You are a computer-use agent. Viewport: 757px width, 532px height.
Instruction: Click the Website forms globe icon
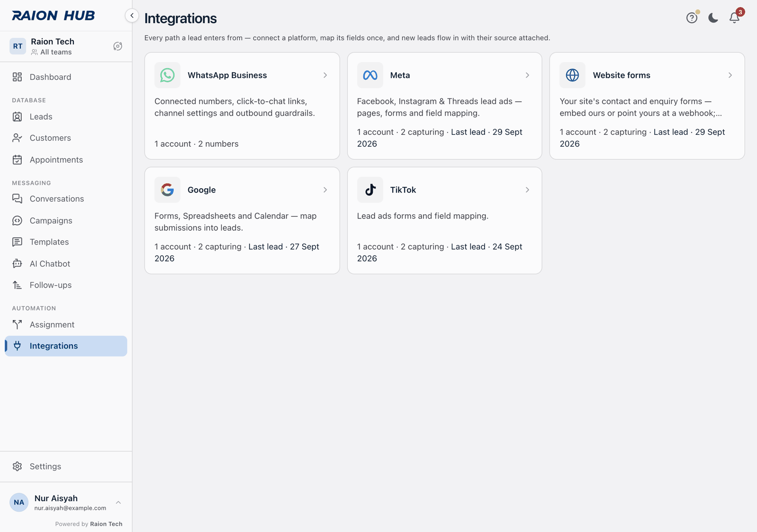(x=572, y=75)
